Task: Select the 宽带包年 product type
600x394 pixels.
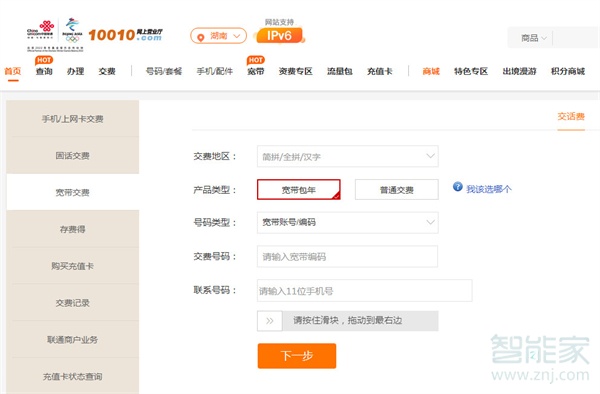Action: (x=298, y=189)
